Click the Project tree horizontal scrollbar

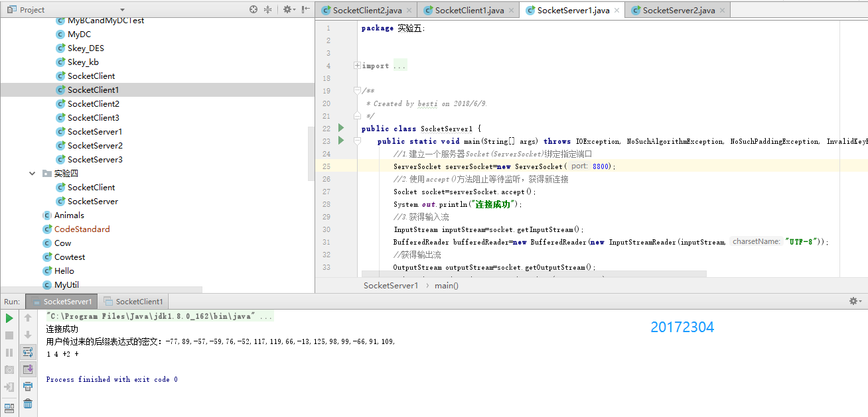coord(101,290)
